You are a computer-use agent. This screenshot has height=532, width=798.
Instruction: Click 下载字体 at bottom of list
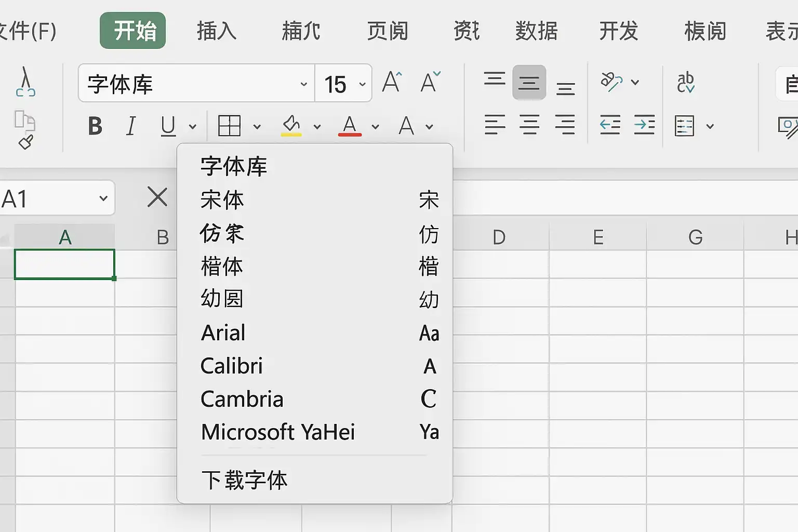244,480
